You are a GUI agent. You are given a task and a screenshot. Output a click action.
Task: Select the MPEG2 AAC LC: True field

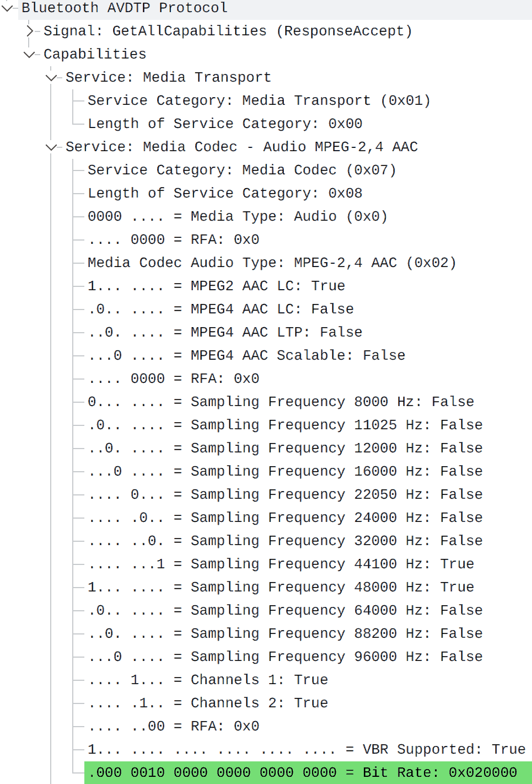coord(215,285)
